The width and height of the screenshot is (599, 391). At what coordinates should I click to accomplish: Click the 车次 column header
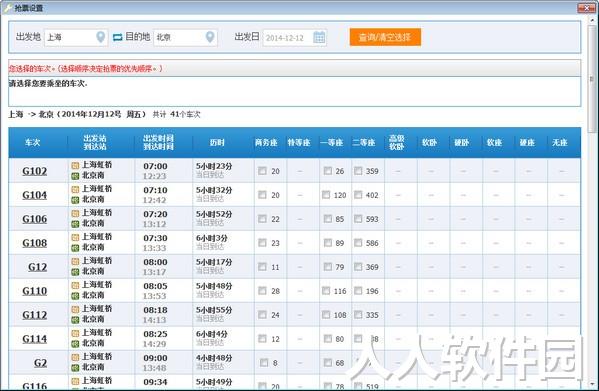(32, 143)
